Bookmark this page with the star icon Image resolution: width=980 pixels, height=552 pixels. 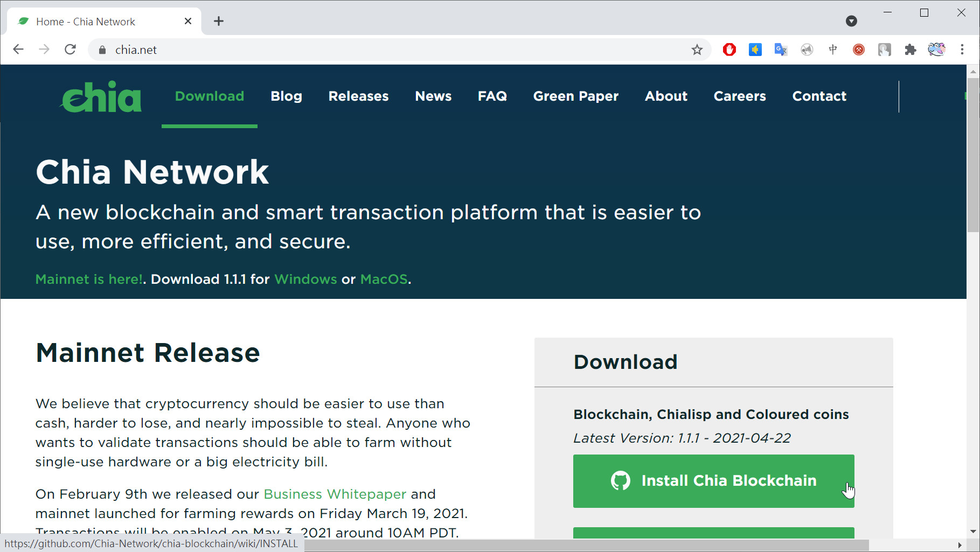point(697,50)
